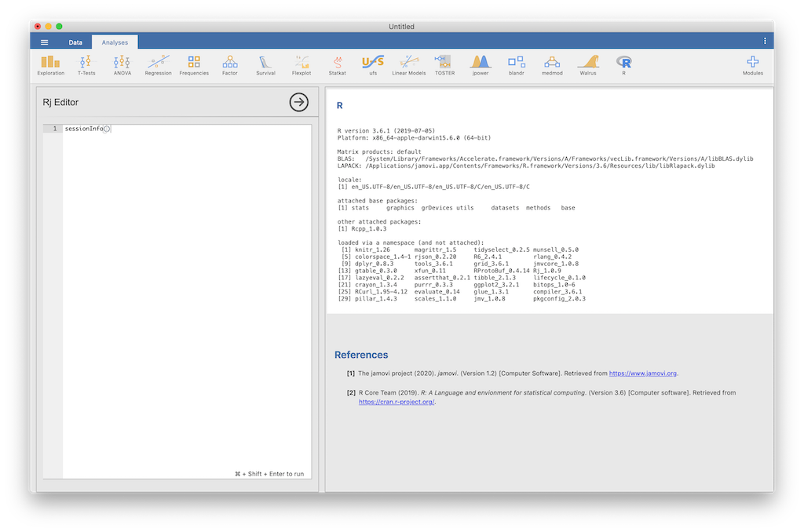Open the Linear Models module menu
The height and width of the screenshot is (532, 804).
[x=408, y=66]
